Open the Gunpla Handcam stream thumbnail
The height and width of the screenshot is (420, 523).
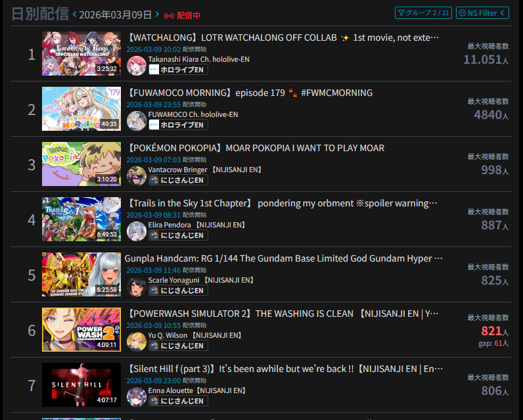(81, 274)
